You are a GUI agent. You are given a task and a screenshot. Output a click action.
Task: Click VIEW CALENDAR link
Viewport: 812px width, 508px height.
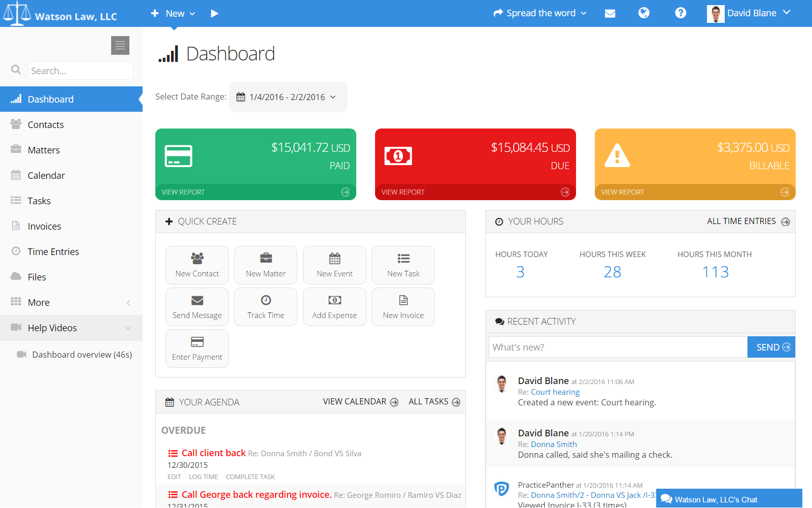point(360,402)
